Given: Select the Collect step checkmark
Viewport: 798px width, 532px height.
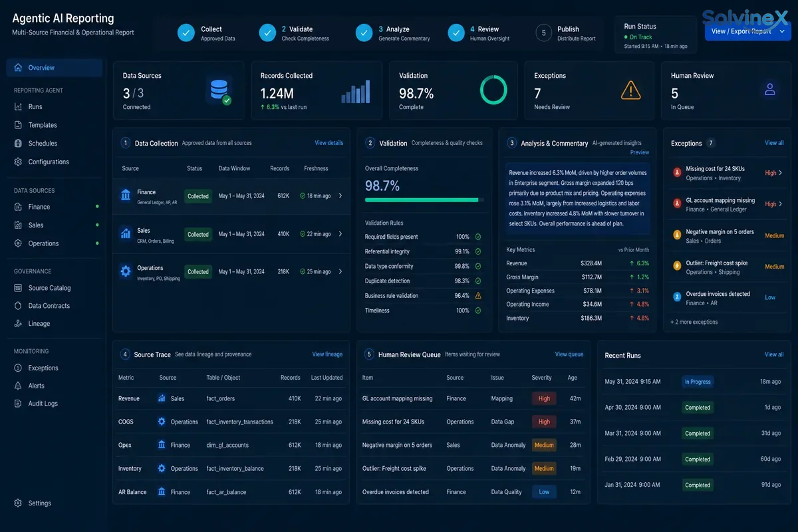Looking at the screenshot, I should click(186, 33).
